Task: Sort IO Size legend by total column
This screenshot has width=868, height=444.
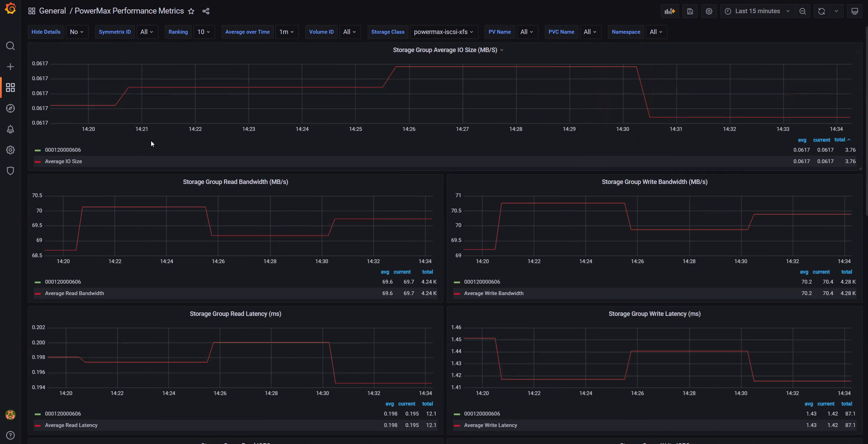Action: [x=842, y=140]
